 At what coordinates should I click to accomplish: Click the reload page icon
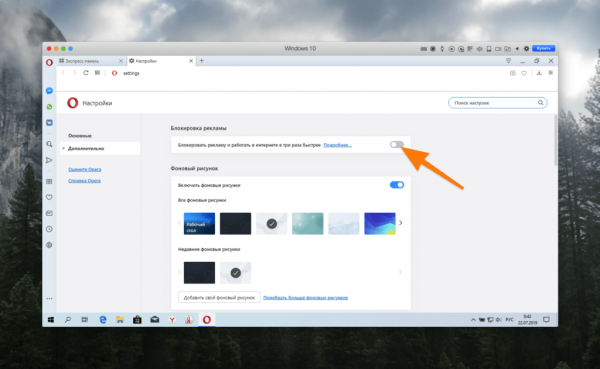[86, 73]
